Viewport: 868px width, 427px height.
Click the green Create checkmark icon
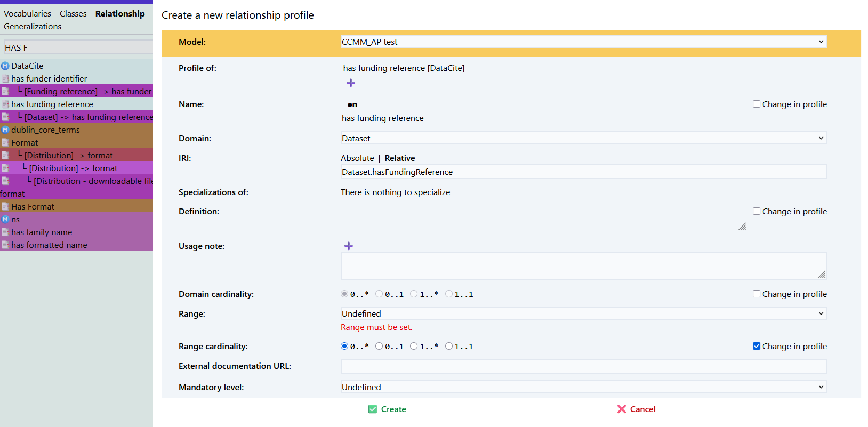[x=373, y=409]
